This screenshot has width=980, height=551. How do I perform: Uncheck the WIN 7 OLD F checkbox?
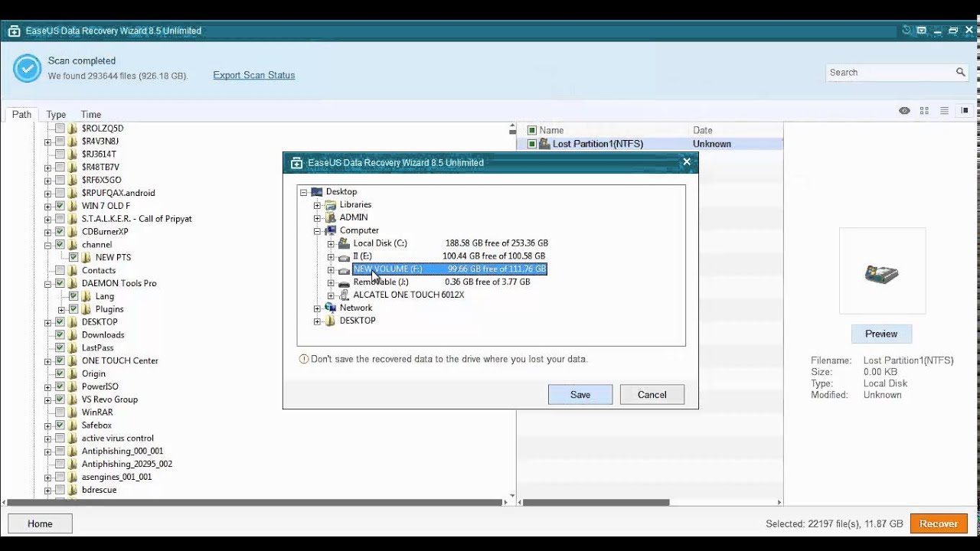click(x=60, y=206)
